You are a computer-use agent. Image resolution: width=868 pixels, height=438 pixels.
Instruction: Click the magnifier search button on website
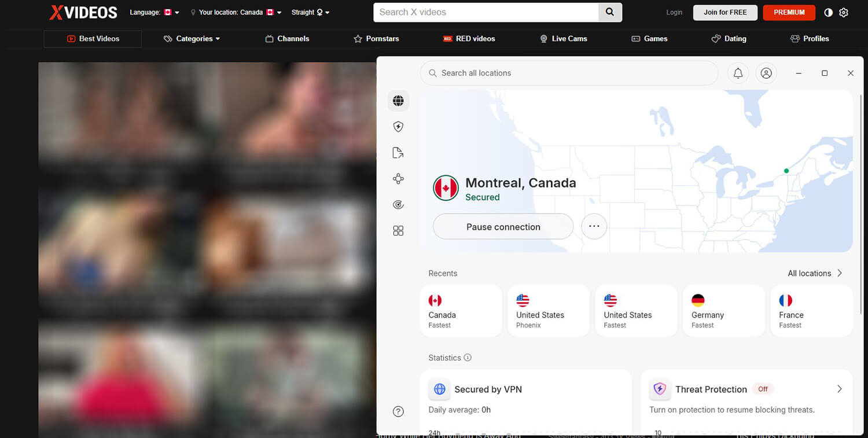(610, 12)
